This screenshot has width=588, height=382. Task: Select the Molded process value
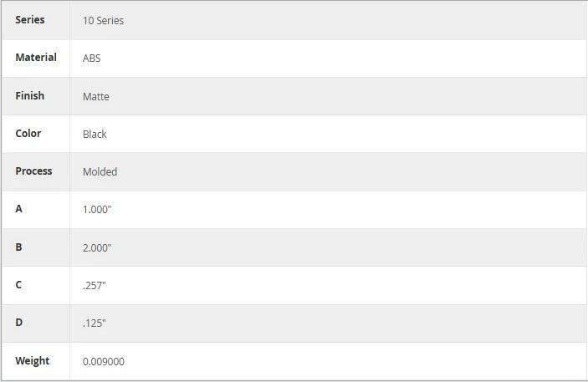[100, 171]
